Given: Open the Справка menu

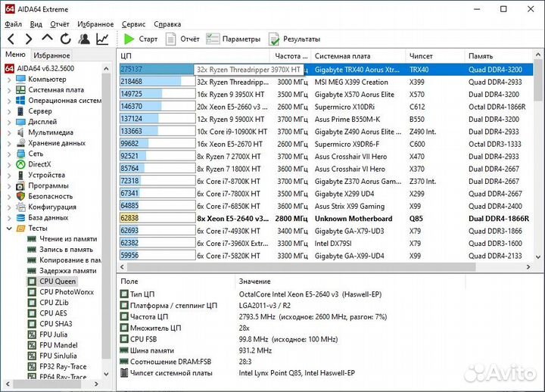Looking at the screenshot, I should pyautogui.click(x=167, y=24).
